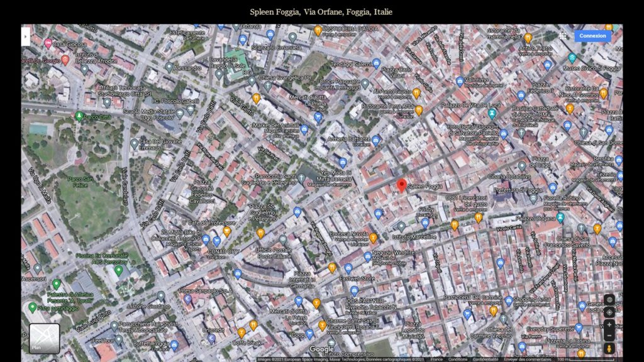Toggle the globe view control
This screenshot has height=362, width=644.
pos(609,300)
